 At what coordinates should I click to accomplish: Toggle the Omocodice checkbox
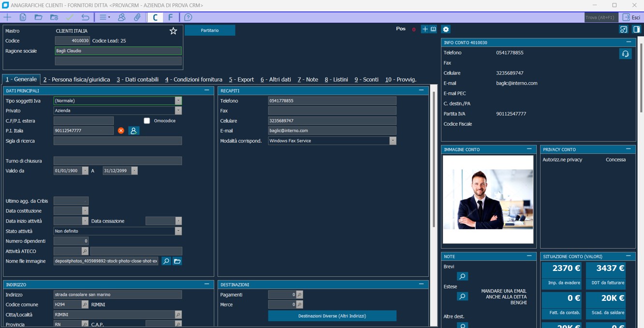tap(147, 121)
